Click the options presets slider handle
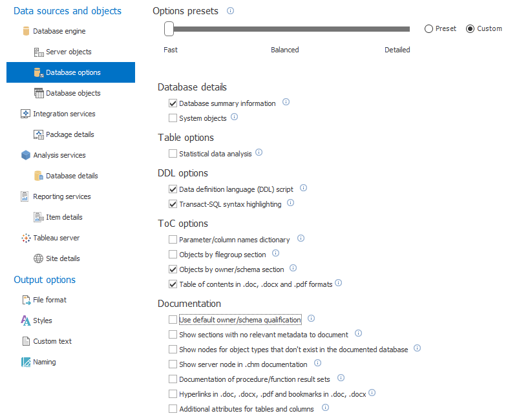The height and width of the screenshot is (420, 519). click(x=169, y=29)
